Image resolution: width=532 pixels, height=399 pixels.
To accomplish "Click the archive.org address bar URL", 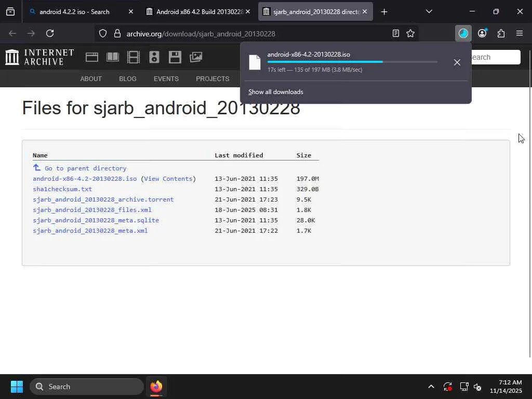I will [201, 34].
